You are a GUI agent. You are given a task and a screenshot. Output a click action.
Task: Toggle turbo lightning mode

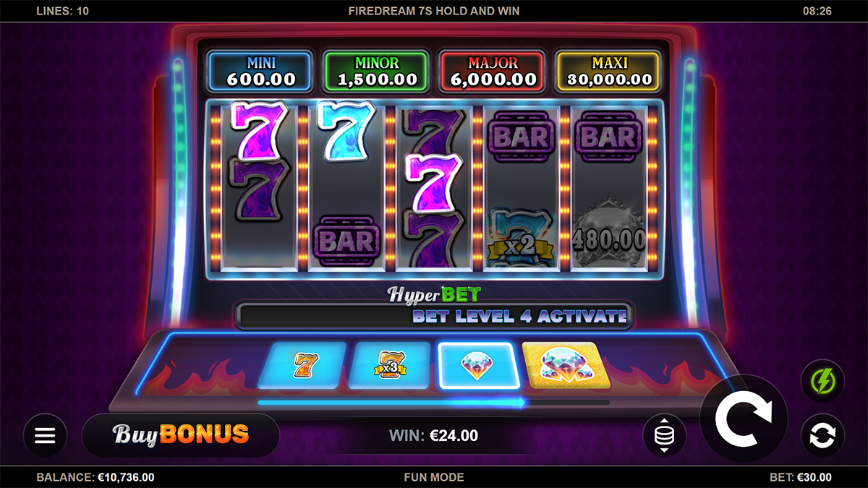[822, 380]
